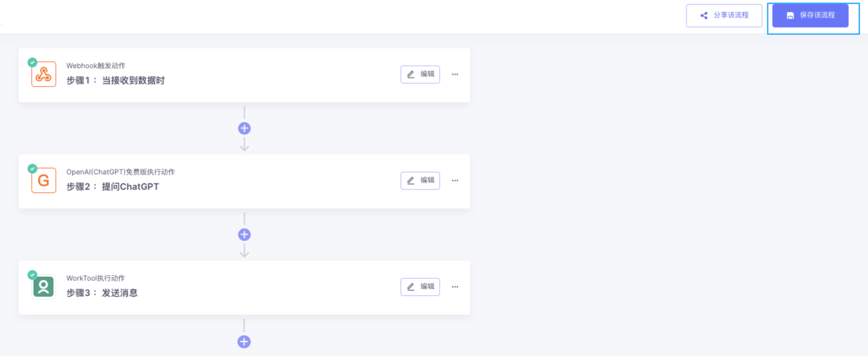
Task: Edit step 1 Webhook trigger
Action: click(x=420, y=75)
